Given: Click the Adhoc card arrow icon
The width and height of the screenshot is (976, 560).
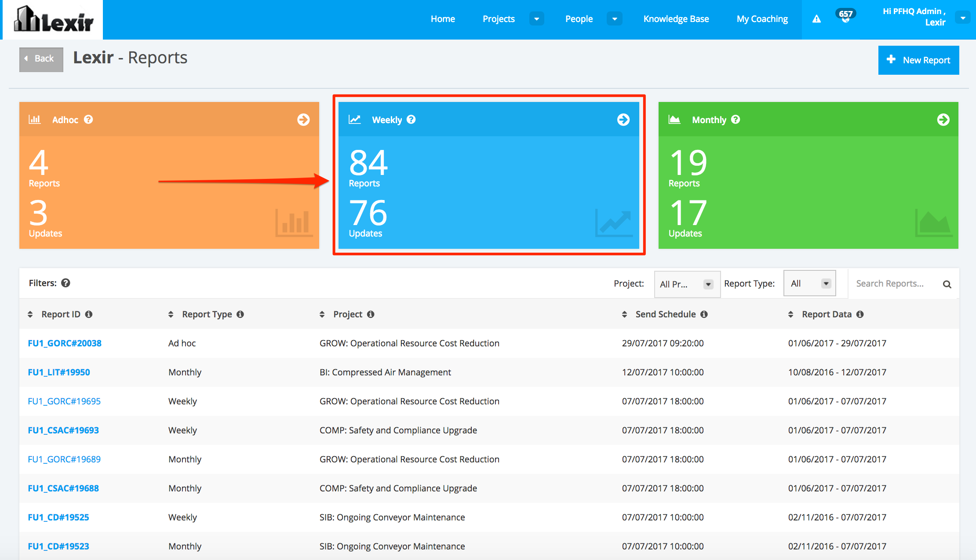Looking at the screenshot, I should pos(303,120).
